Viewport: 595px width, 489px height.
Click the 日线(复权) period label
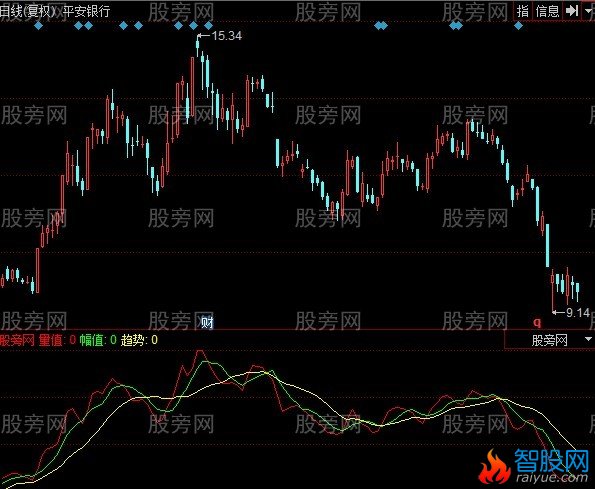pos(28,11)
